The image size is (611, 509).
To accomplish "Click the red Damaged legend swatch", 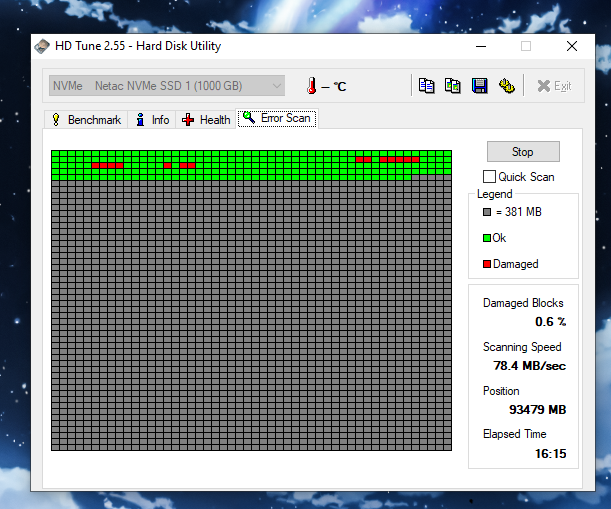I will pyautogui.click(x=487, y=264).
